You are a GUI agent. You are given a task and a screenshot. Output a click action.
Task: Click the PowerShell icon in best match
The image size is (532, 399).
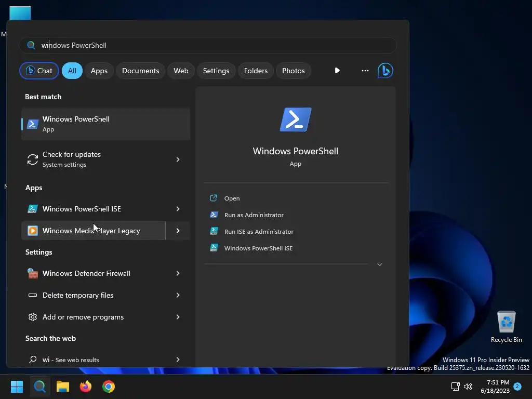pos(33,124)
